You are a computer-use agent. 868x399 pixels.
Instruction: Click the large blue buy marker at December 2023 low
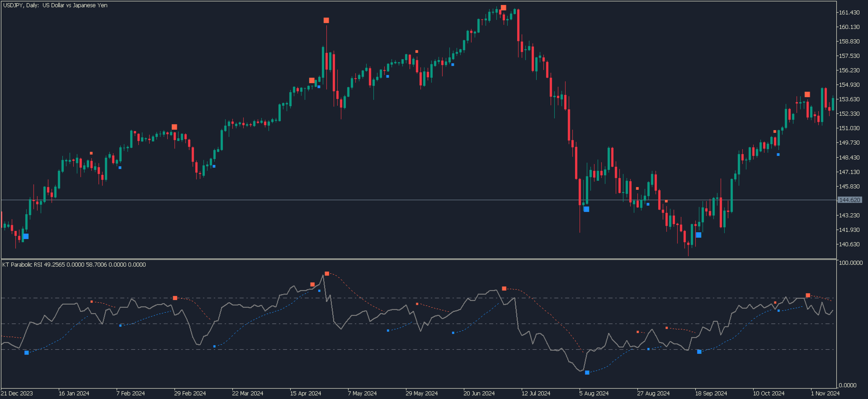pyautogui.click(x=26, y=236)
